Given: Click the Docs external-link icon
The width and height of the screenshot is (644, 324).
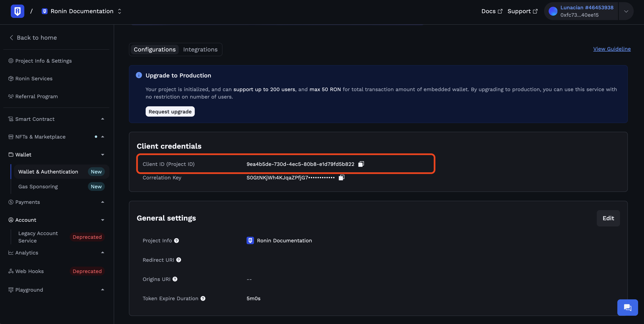Looking at the screenshot, I should (x=500, y=11).
